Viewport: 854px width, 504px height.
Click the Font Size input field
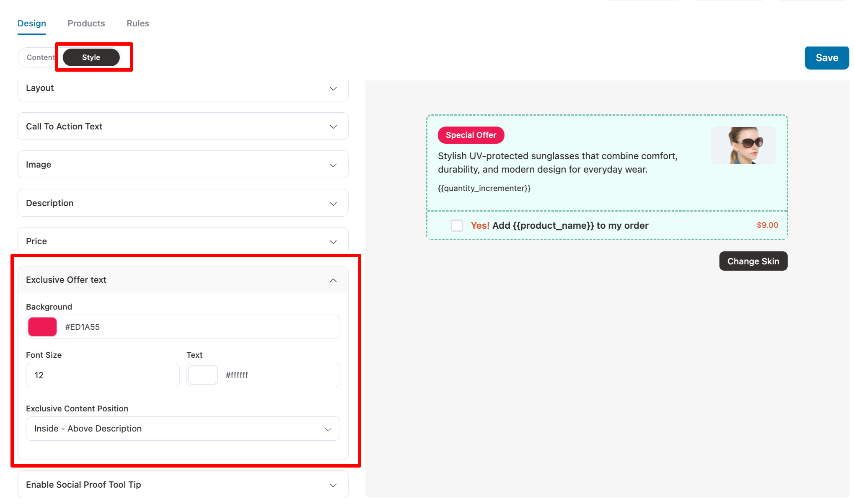[x=103, y=375]
